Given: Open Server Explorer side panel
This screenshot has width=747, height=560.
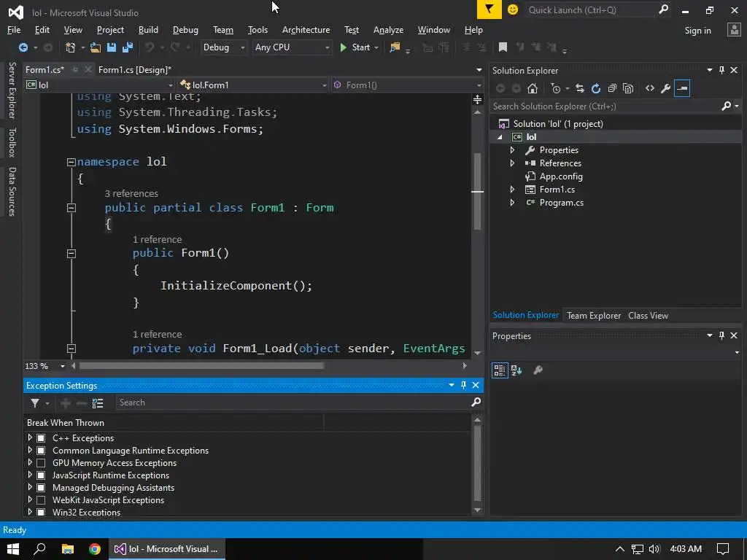Looking at the screenshot, I should click(12, 90).
